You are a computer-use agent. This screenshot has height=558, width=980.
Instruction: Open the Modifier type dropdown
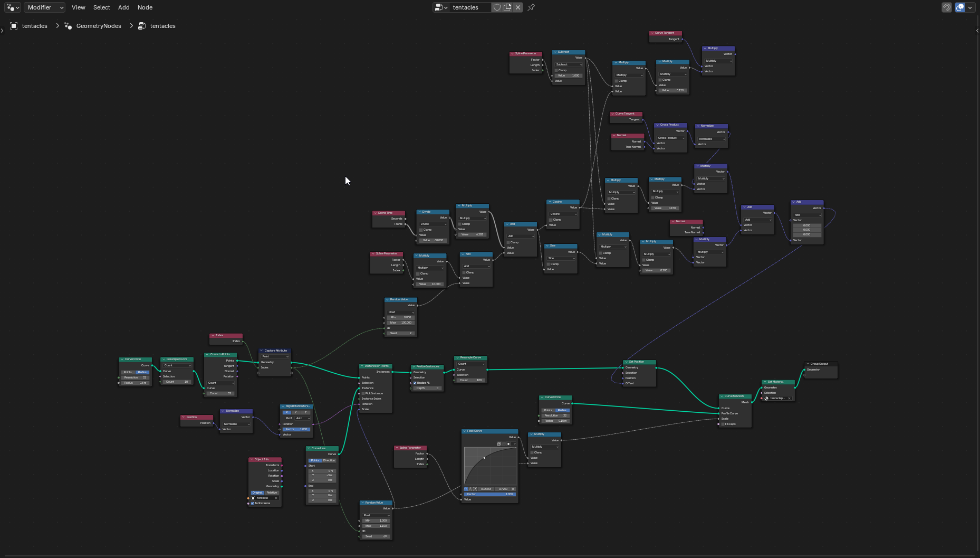[45, 7]
